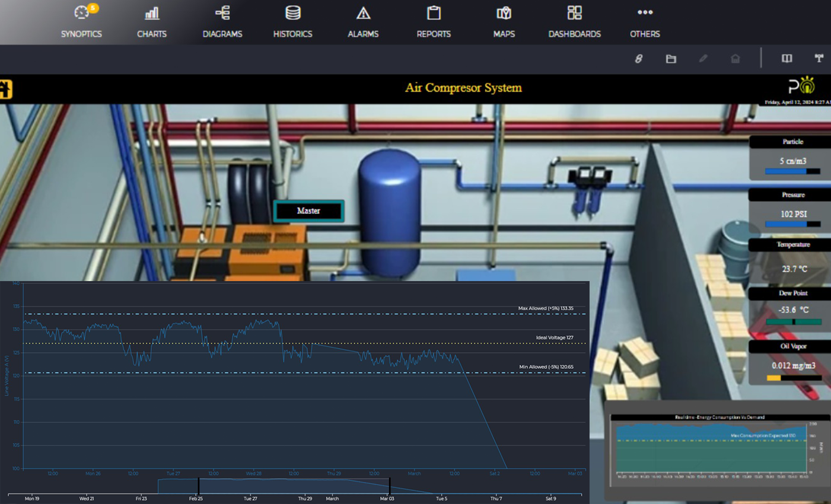
Task: Click the open book icon
Action: coord(787,58)
